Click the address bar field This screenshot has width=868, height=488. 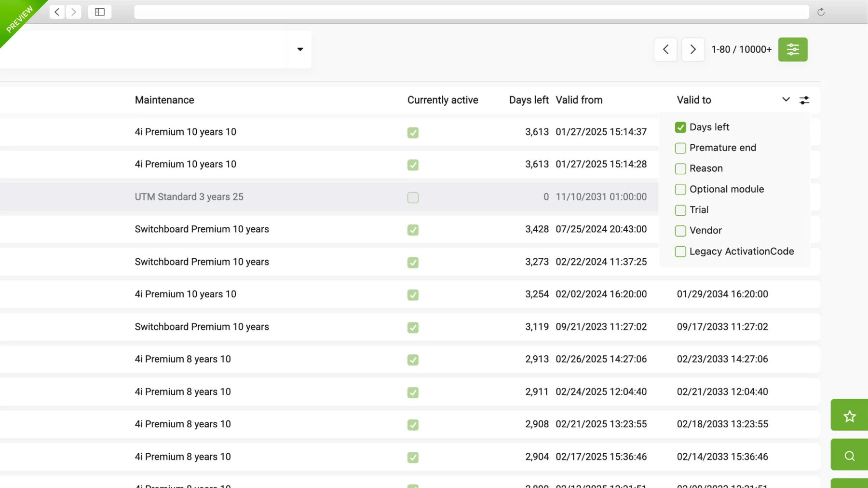(471, 12)
